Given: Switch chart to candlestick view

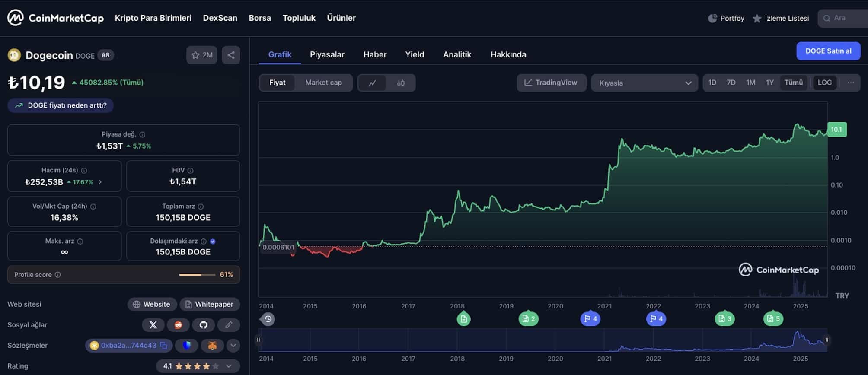Looking at the screenshot, I should (x=401, y=83).
